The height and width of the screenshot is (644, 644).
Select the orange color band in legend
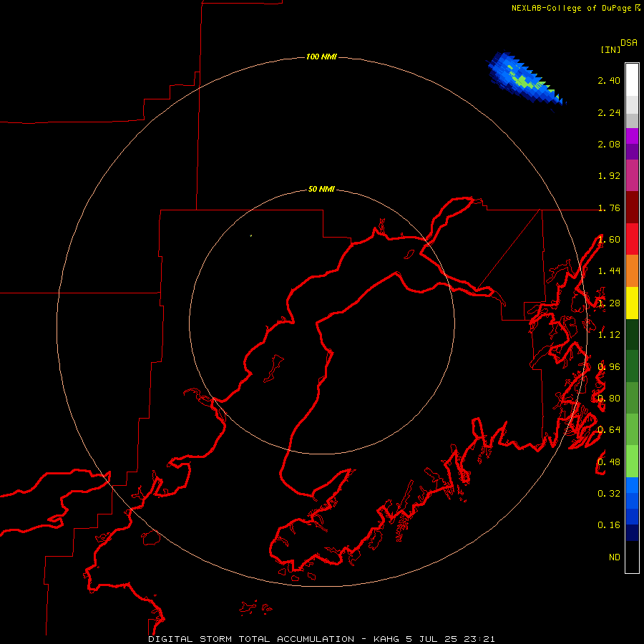632,270
